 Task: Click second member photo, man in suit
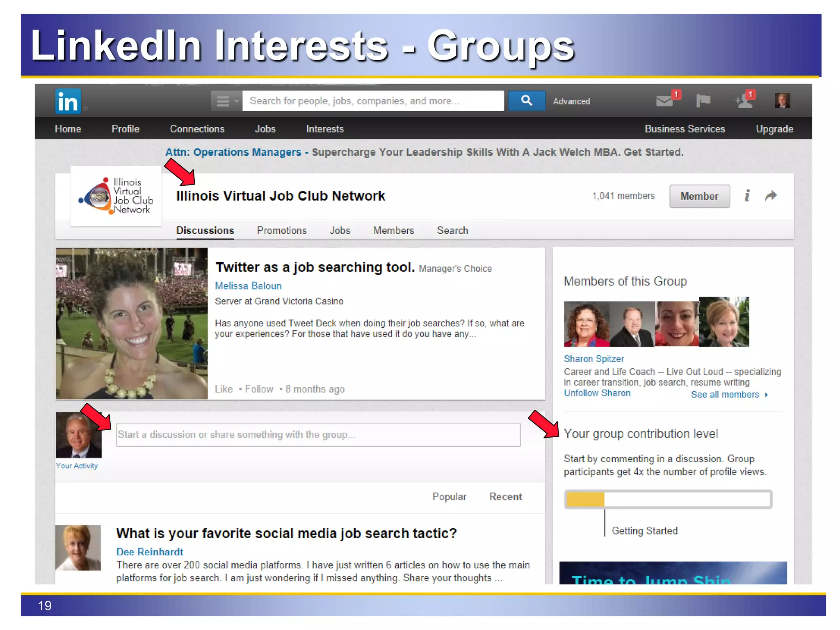632,324
